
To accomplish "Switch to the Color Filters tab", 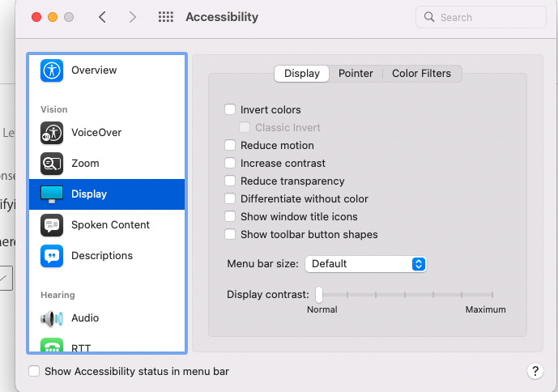I will pos(421,74).
